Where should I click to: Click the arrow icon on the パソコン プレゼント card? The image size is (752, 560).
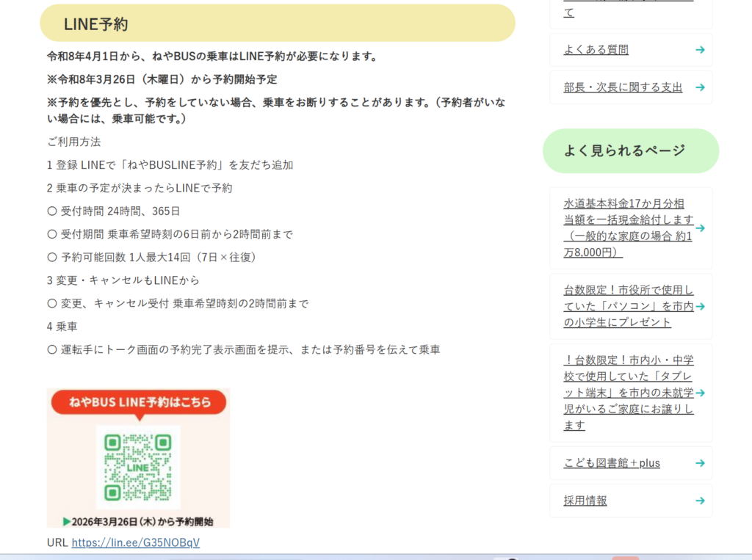point(700,306)
